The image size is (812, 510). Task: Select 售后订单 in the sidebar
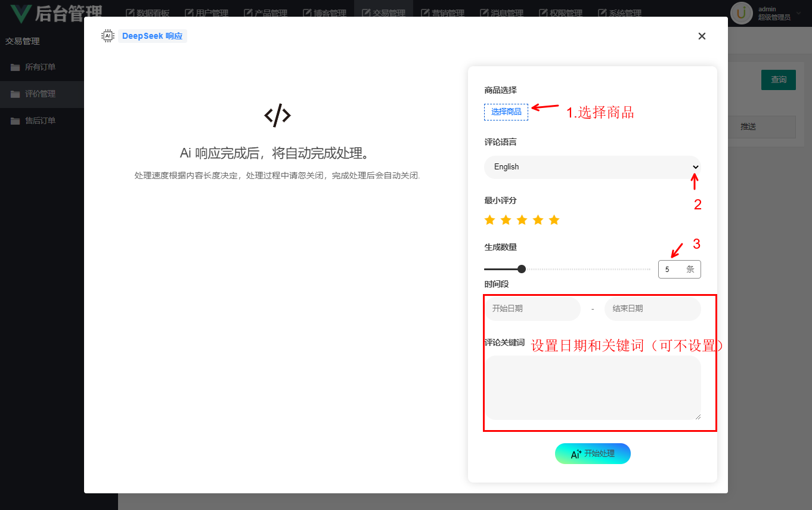(40, 121)
